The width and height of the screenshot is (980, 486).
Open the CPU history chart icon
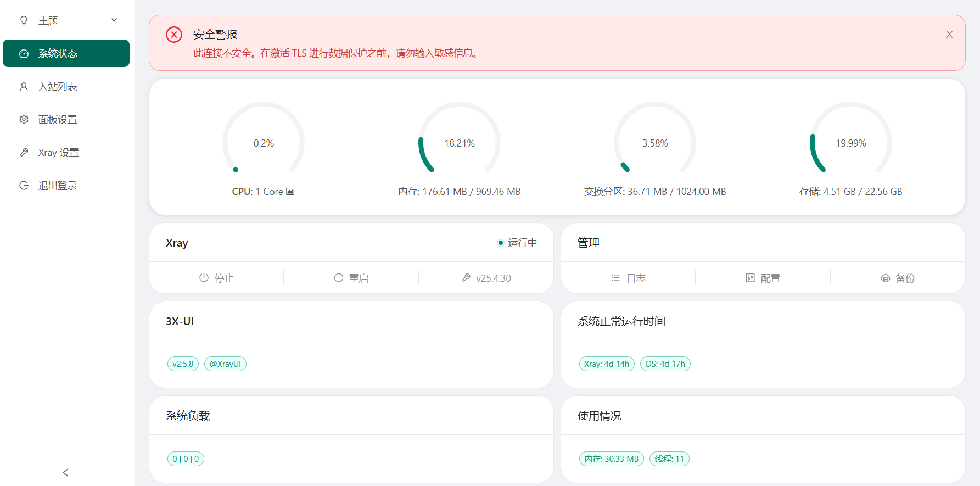(290, 192)
